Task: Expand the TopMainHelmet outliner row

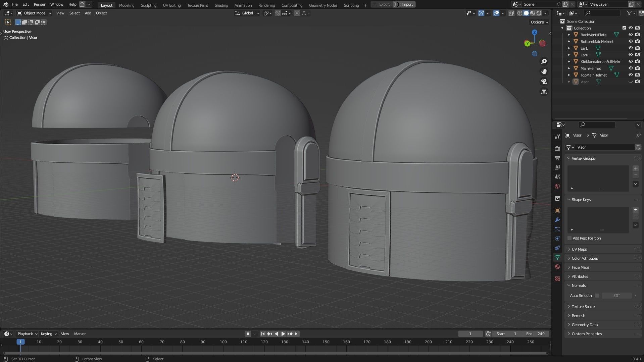Action: (x=569, y=75)
